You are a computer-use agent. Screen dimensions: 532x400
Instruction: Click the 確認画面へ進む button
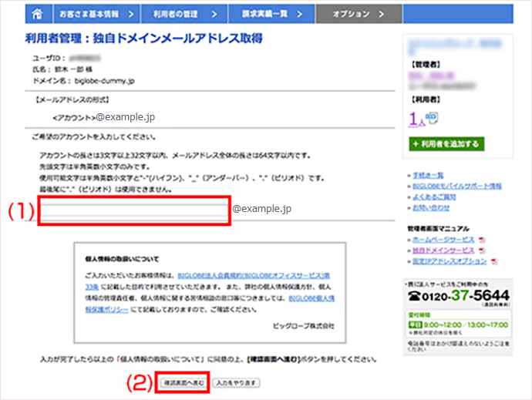[x=184, y=383]
